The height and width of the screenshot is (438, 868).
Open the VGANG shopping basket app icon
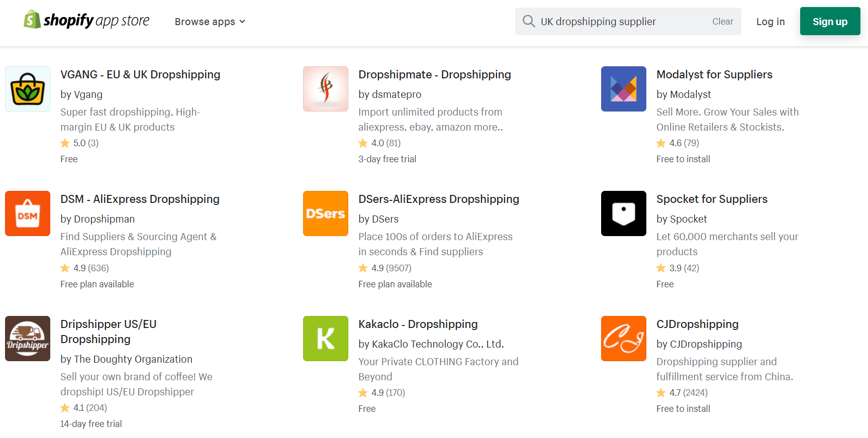28,89
